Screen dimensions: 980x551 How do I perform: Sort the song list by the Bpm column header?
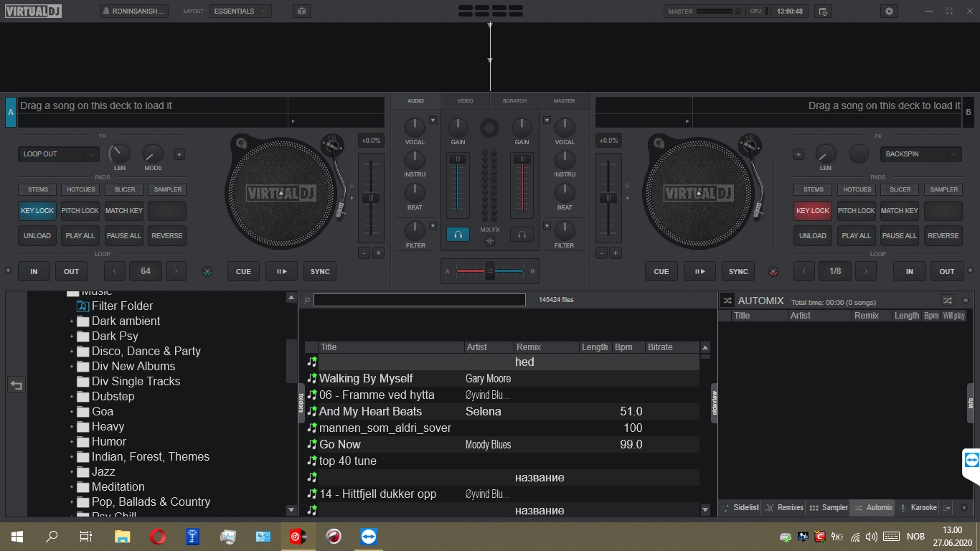coord(628,347)
